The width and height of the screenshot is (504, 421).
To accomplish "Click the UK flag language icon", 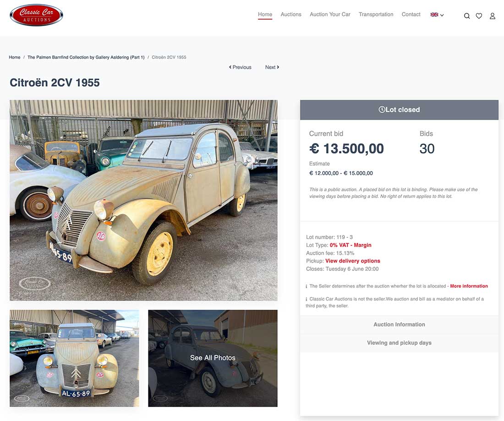I will point(434,15).
